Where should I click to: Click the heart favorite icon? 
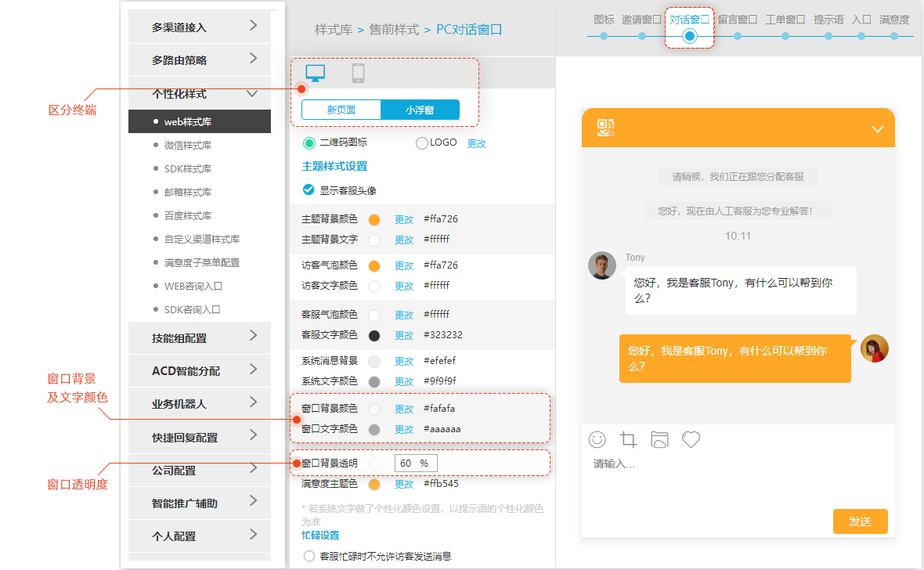point(690,439)
